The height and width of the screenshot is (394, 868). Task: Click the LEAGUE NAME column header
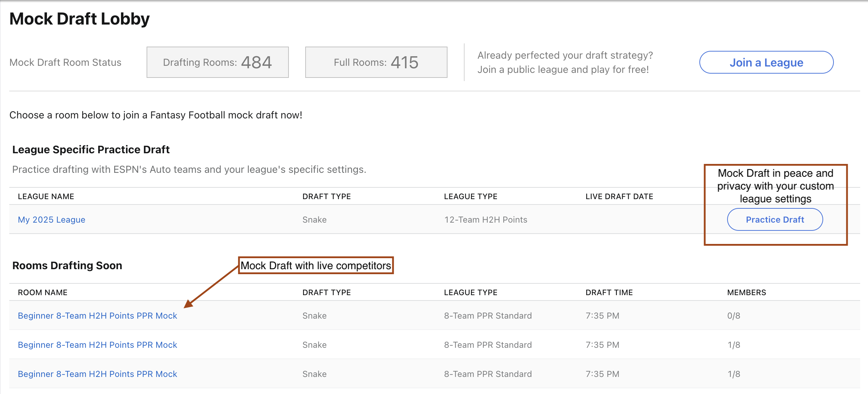click(46, 197)
